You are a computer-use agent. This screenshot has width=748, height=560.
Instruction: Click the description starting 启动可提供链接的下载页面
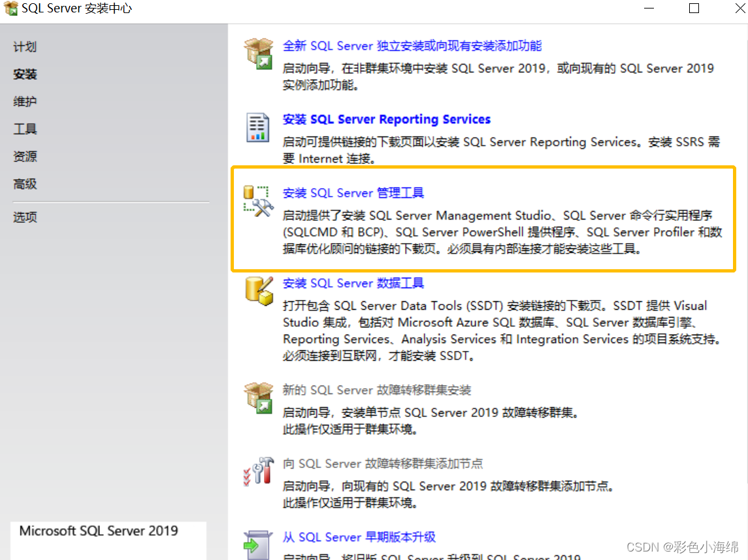click(x=501, y=150)
